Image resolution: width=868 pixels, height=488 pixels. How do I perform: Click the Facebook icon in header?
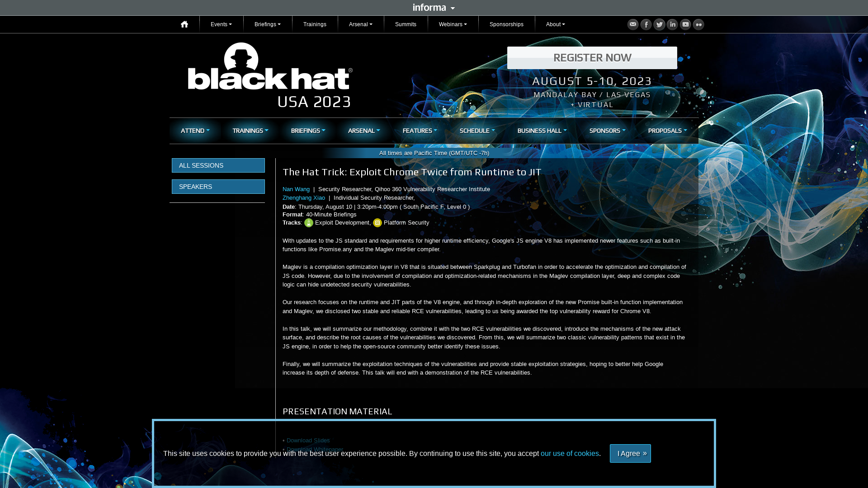pyautogui.click(x=646, y=24)
